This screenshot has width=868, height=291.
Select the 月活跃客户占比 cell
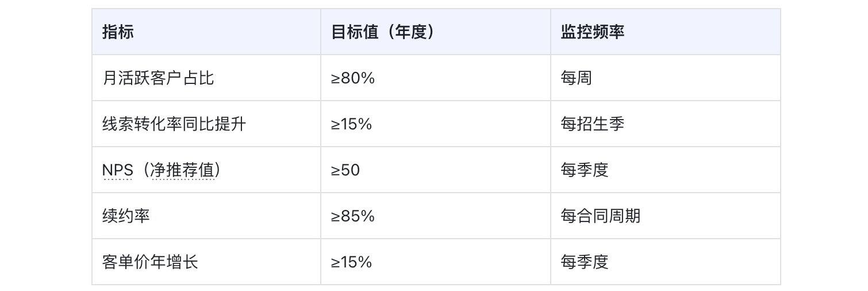tap(158, 78)
